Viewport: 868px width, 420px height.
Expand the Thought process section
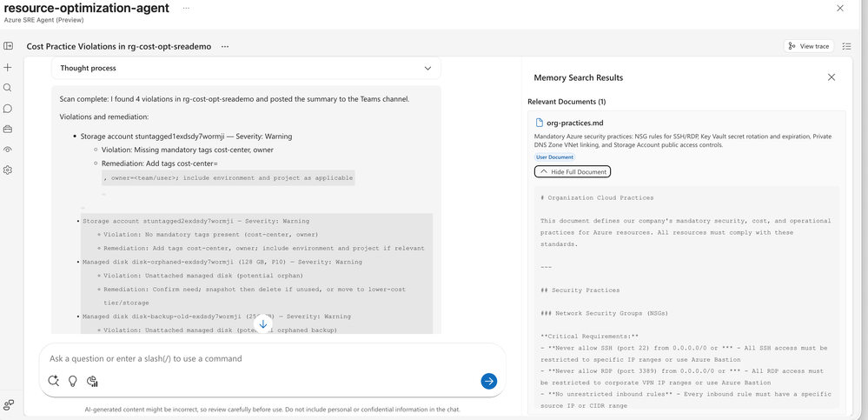[x=427, y=68]
